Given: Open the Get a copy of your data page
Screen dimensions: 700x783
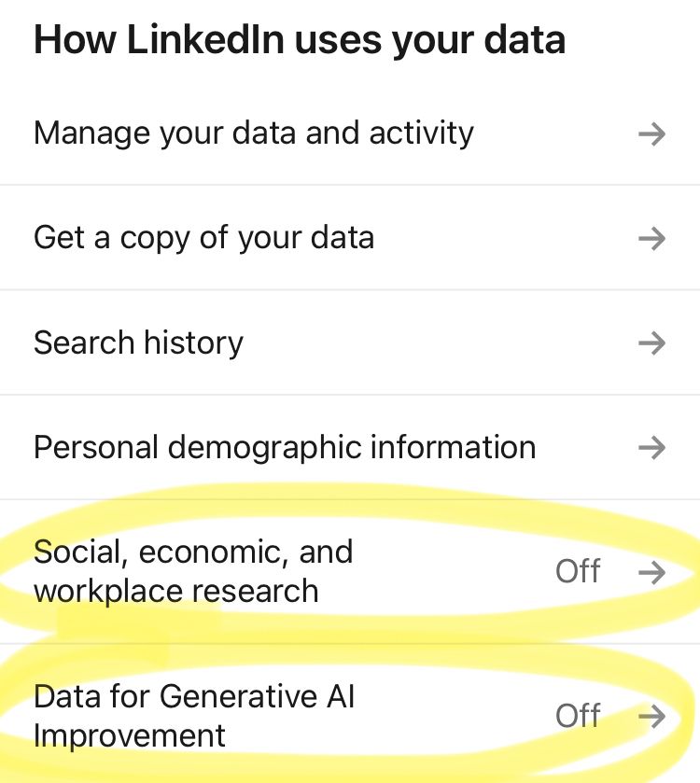Looking at the screenshot, I should (x=203, y=239).
